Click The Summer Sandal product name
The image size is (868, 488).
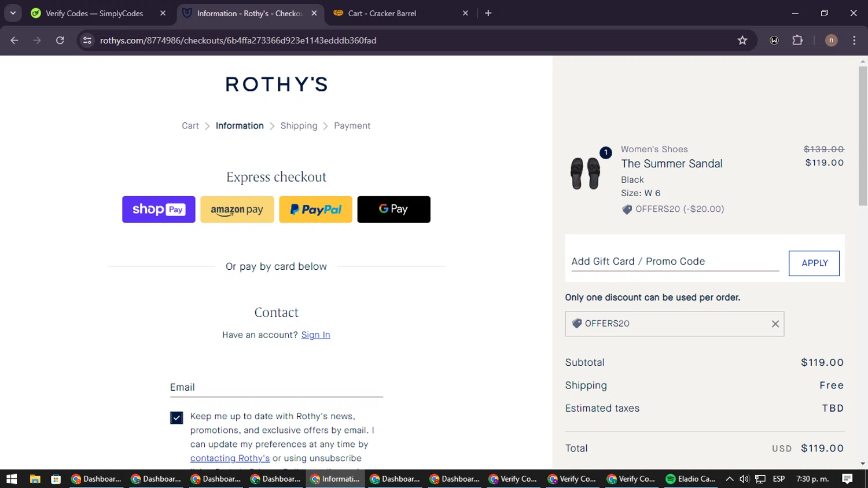[672, 164]
